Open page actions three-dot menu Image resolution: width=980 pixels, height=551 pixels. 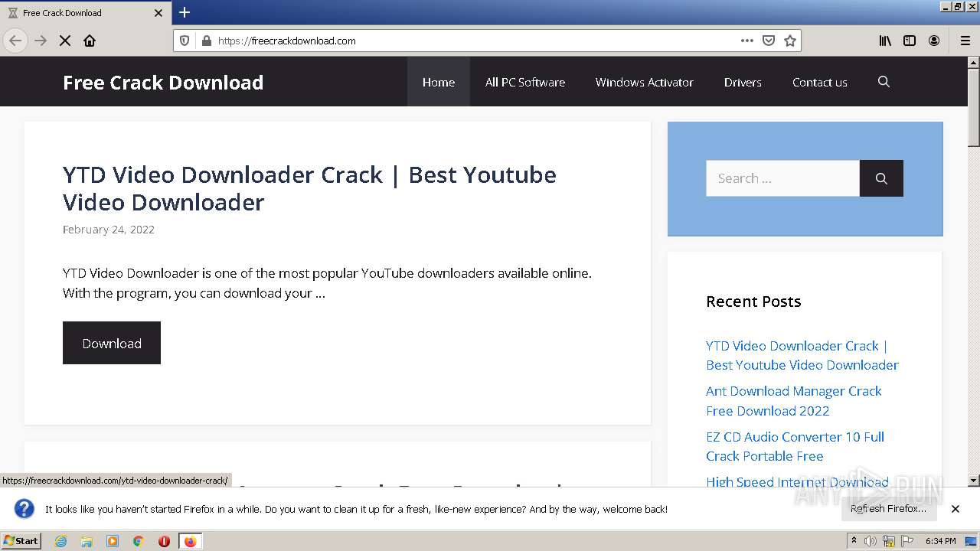point(747,41)
